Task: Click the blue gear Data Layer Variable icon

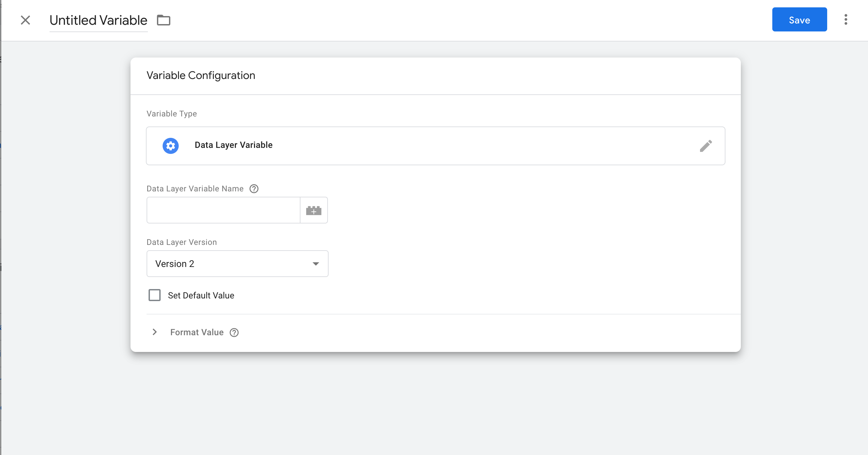Action: point(171,146)
